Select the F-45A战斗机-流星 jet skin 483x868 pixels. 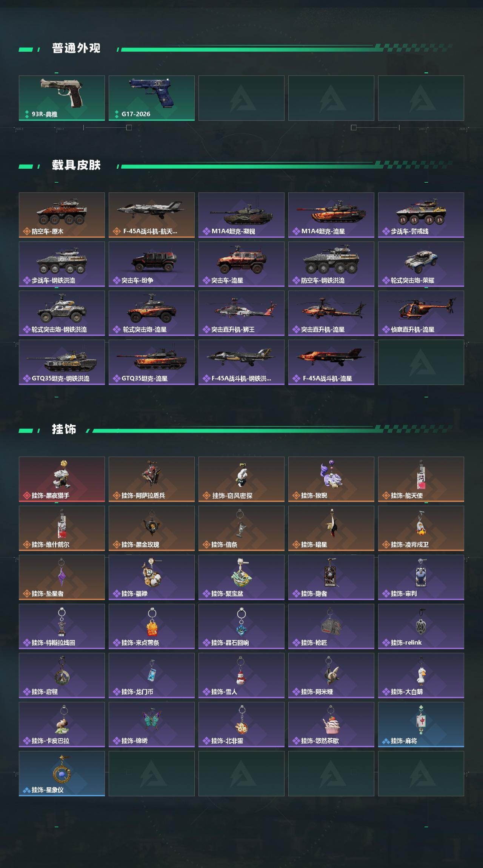click(331, 362)
